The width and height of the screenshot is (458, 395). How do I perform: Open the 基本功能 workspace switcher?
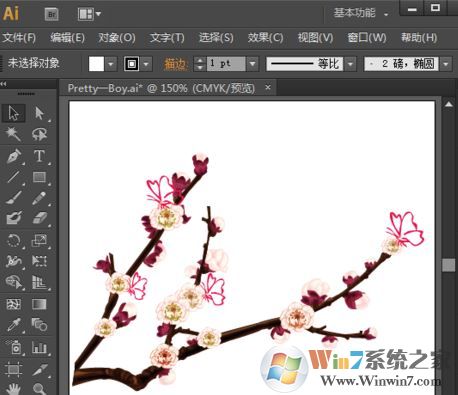point(361,13)
